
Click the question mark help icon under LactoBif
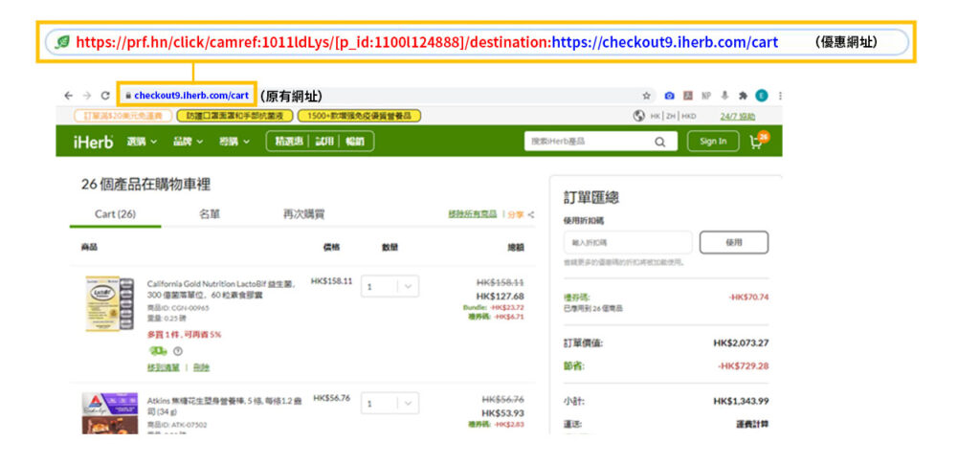[176, 351]
